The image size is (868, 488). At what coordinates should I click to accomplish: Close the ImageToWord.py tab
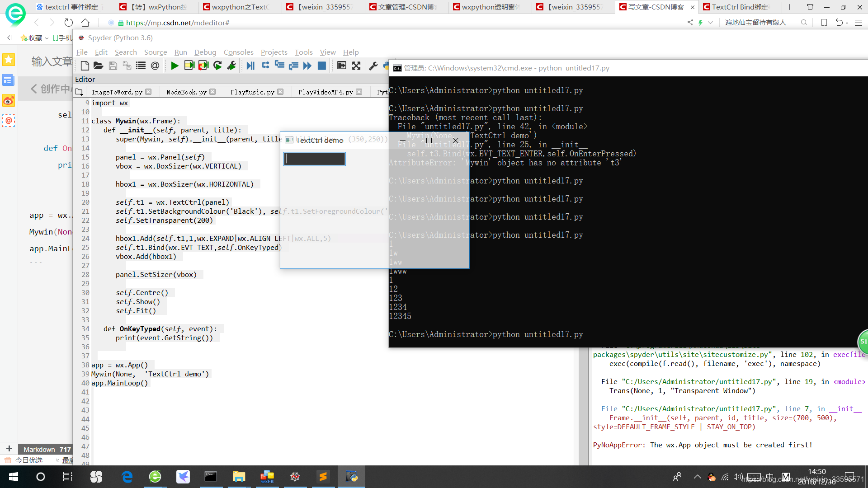(x=148, y=92)
